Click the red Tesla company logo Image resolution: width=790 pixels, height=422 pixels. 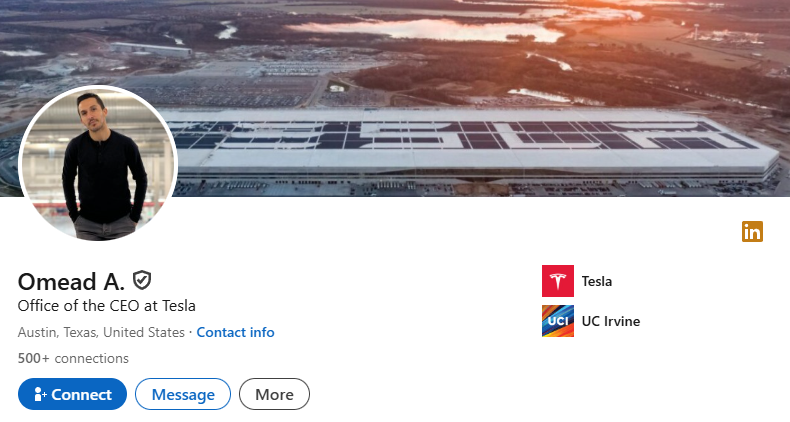click(x=557, y=281)
